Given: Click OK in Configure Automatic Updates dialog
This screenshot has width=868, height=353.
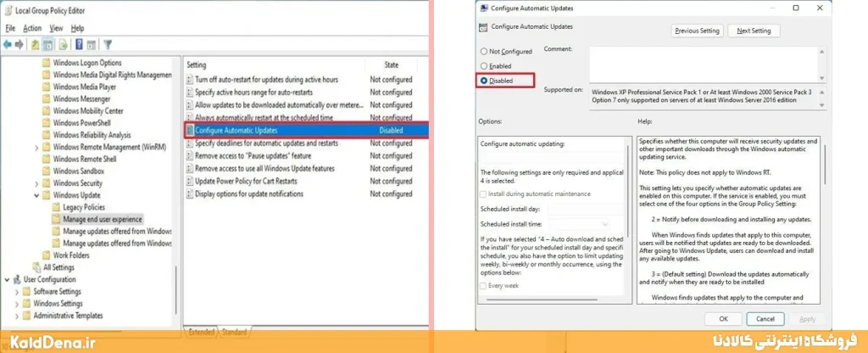Looking at the screenshot, I should (723, 319).
